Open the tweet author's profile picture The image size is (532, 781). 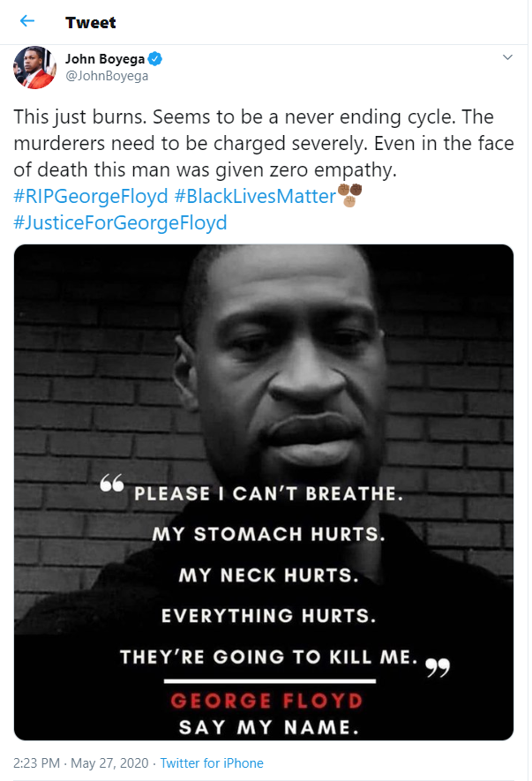click(34, 67)
